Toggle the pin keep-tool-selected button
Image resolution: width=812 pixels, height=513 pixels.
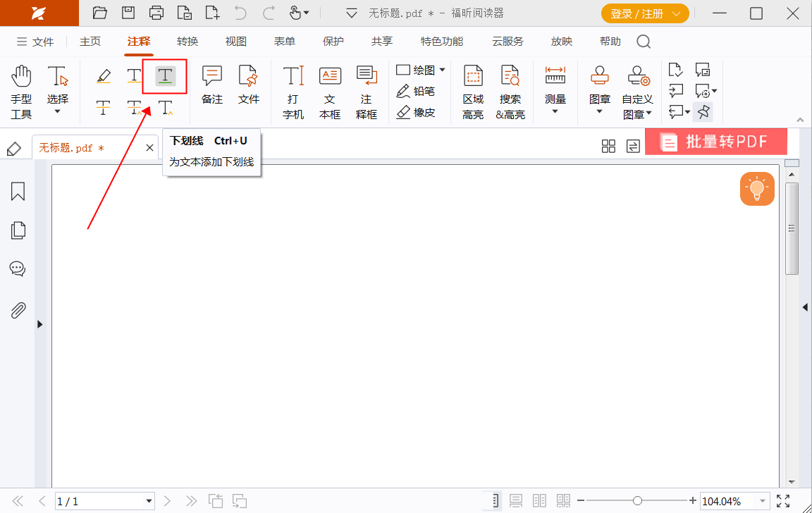coord(703,111)
